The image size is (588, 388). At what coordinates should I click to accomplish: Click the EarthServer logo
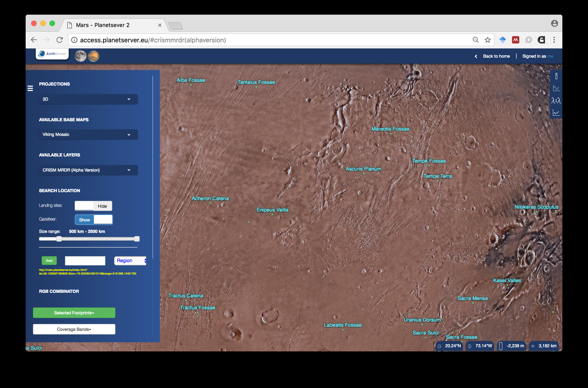pyautogui.click(x=52, y=54)
